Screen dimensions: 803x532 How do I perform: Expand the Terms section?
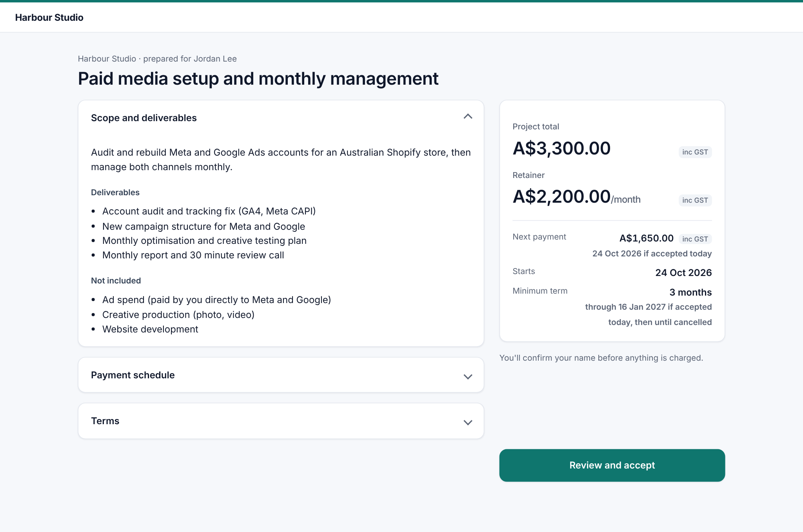281,421
